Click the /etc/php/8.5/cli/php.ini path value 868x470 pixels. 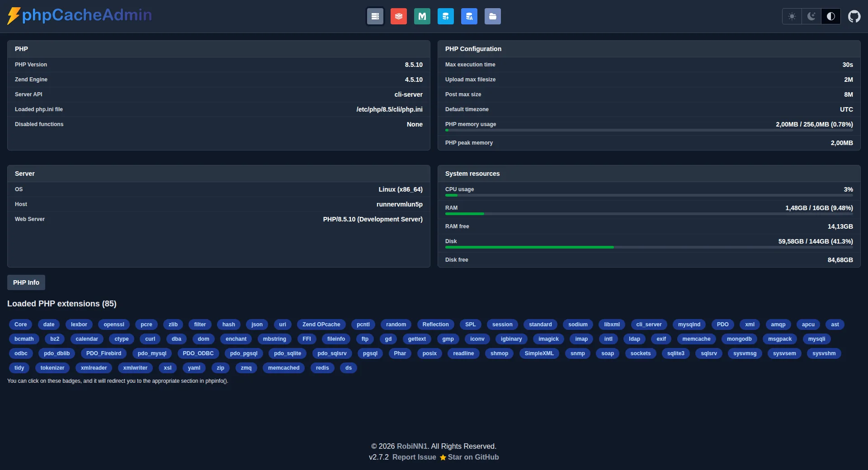[389, 109]
